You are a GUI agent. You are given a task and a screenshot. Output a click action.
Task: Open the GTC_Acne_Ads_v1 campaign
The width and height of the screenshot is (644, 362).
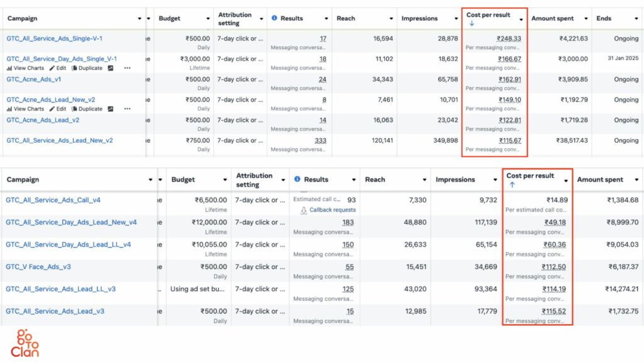coord(33,80)
